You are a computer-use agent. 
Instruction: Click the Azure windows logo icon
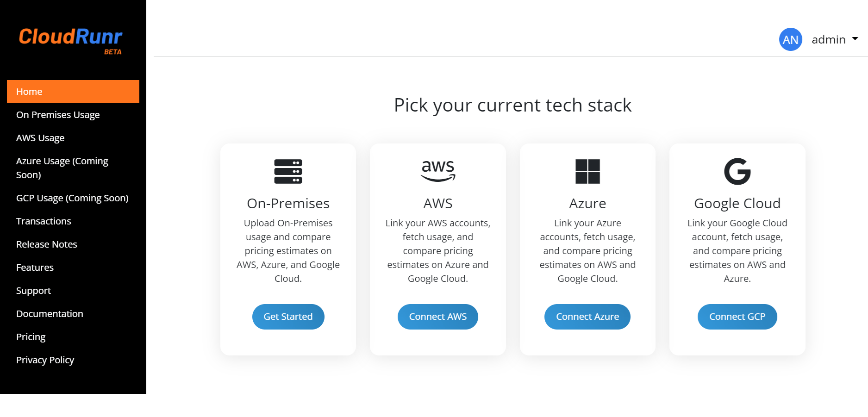587,171
